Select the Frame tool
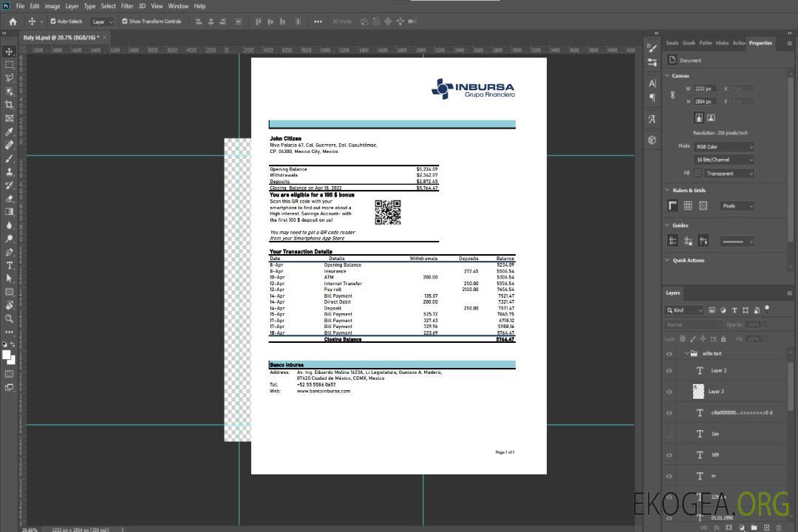 tap(9, 118)
